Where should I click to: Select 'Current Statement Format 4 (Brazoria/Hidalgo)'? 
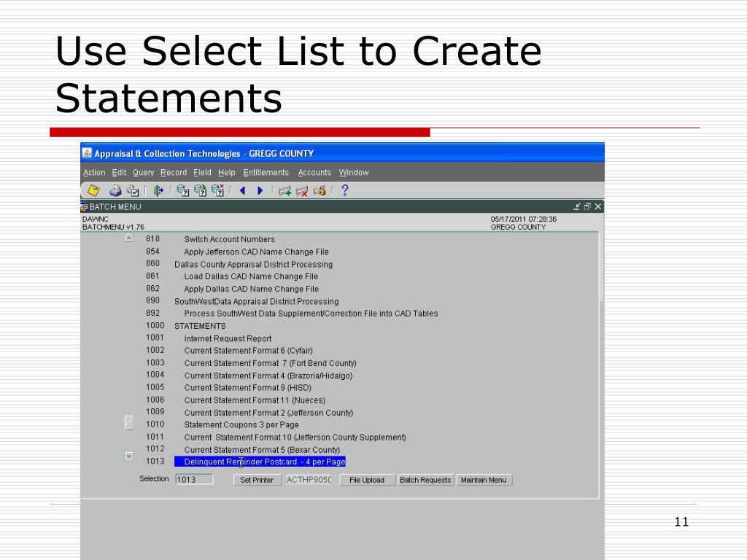point(268,376)
